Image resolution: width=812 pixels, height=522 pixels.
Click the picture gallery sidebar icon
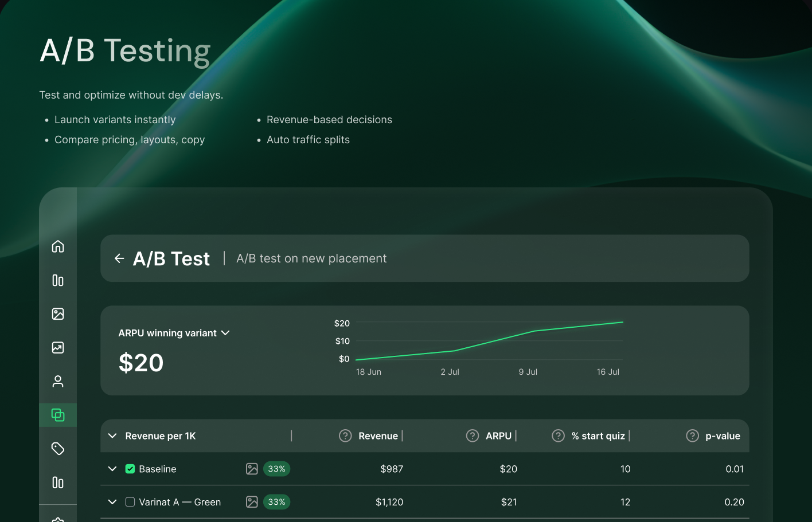[x=58, y=314]
